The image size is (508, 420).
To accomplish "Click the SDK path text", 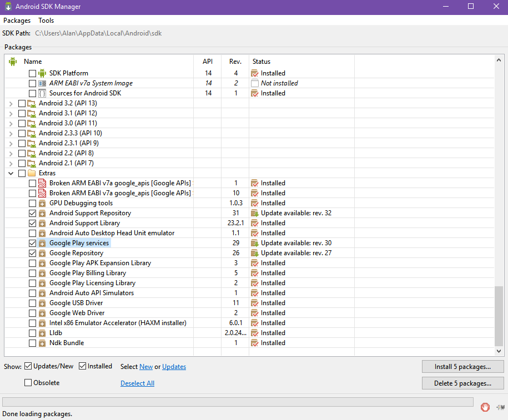I will [98, 33].
